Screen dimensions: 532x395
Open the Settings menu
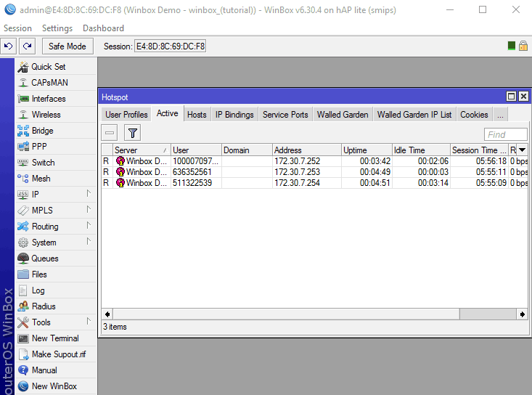coord(57,28)
